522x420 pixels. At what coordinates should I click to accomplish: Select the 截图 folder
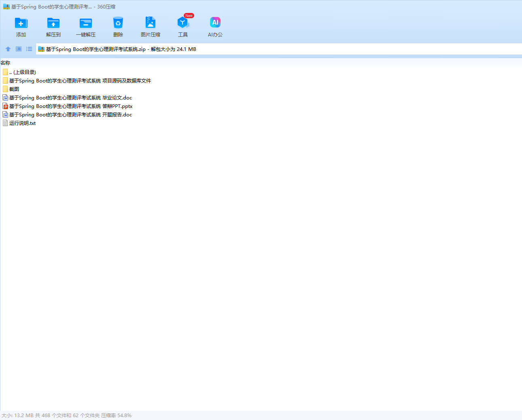pos(11,89)
